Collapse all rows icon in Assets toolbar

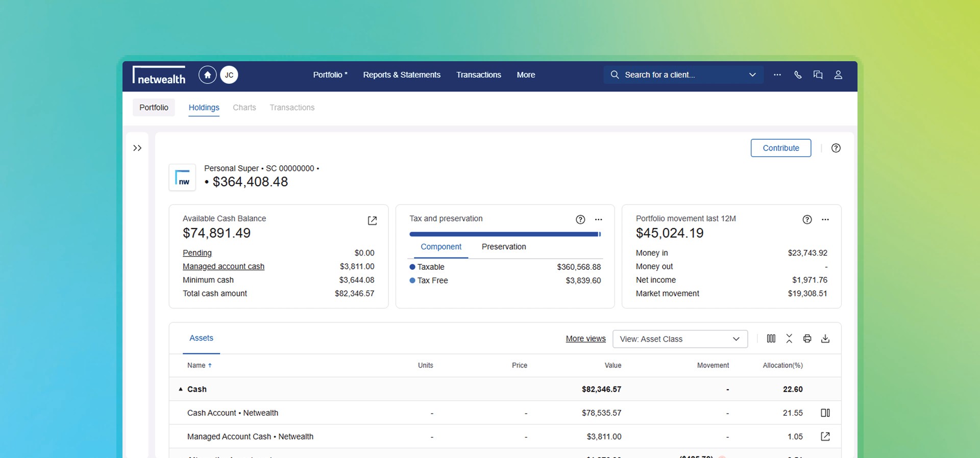pos(789,339)
